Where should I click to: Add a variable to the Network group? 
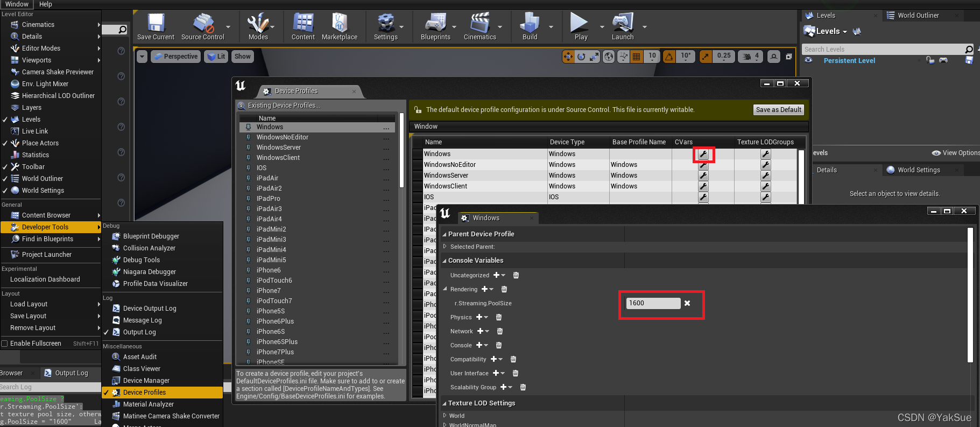[483, 331]
